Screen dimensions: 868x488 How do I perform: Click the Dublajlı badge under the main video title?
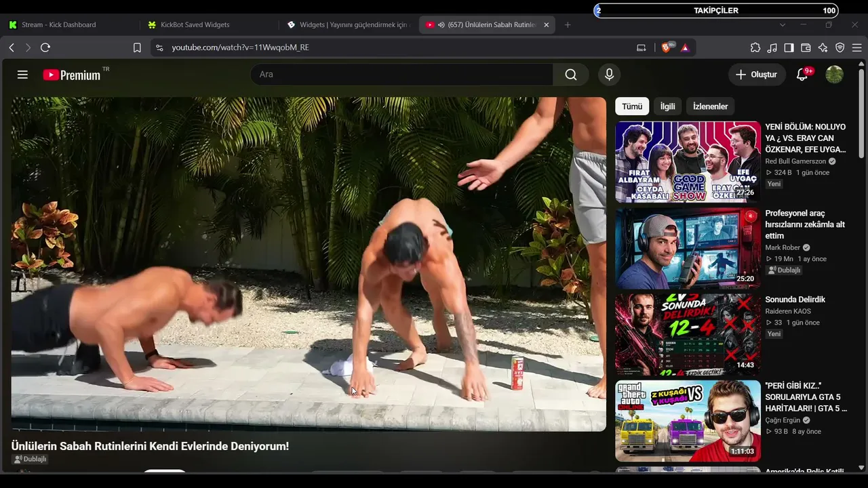point(30,459)
